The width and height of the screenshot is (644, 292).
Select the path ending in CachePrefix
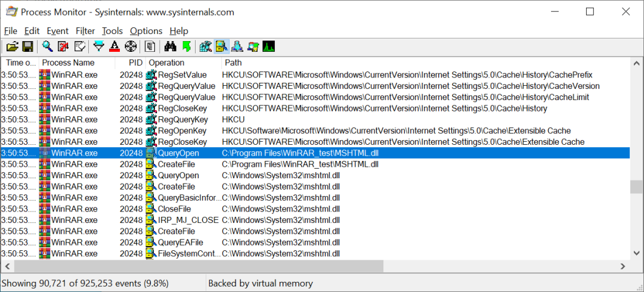[x=407, y=75]
